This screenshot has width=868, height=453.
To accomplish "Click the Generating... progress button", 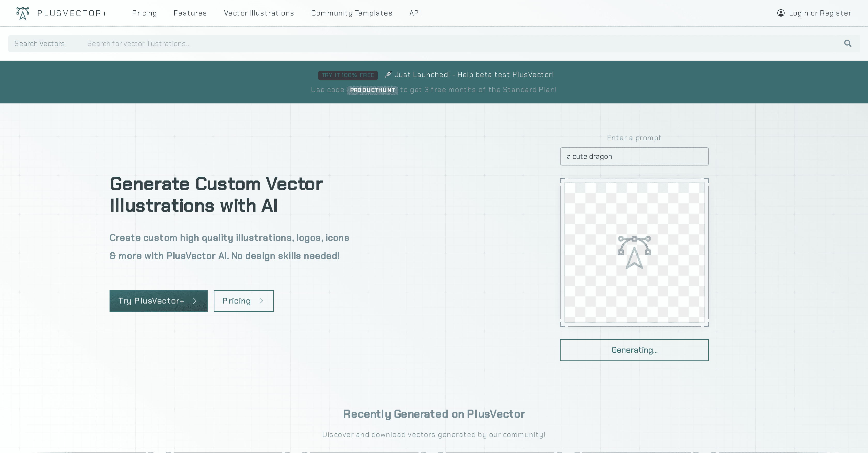I will [634, 350].
